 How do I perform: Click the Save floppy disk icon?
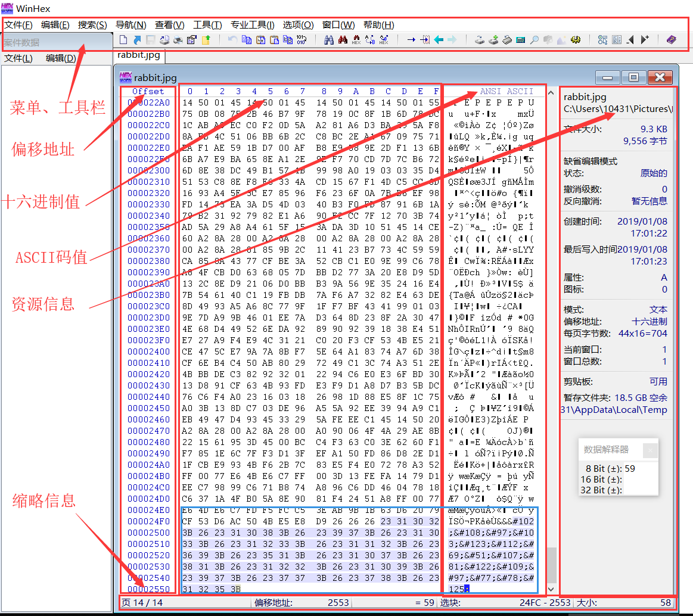click(150, 40)
